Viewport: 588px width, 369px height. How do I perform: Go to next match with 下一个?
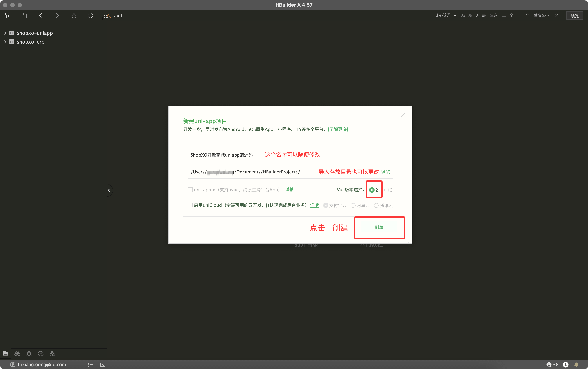[x=523, y=15]
